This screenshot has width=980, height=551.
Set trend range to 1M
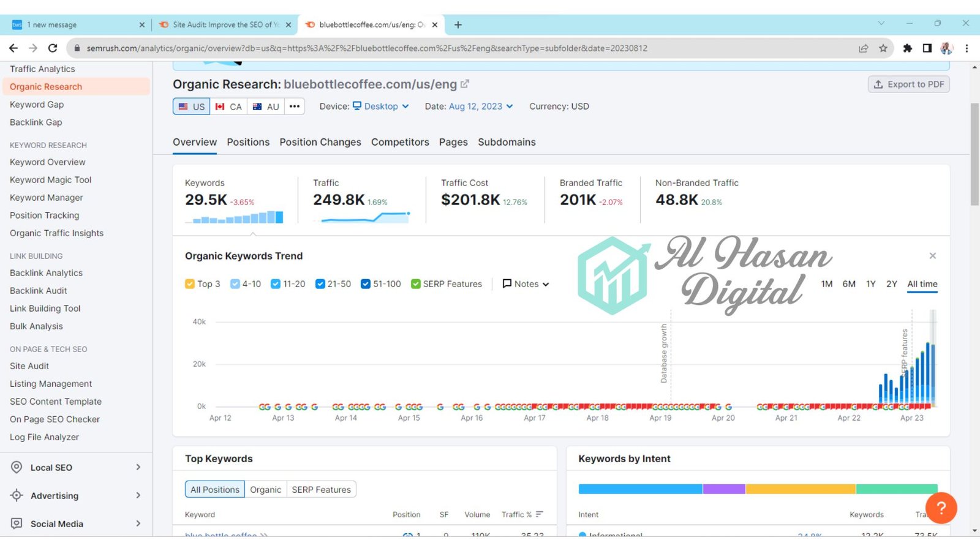coord(827,284)
